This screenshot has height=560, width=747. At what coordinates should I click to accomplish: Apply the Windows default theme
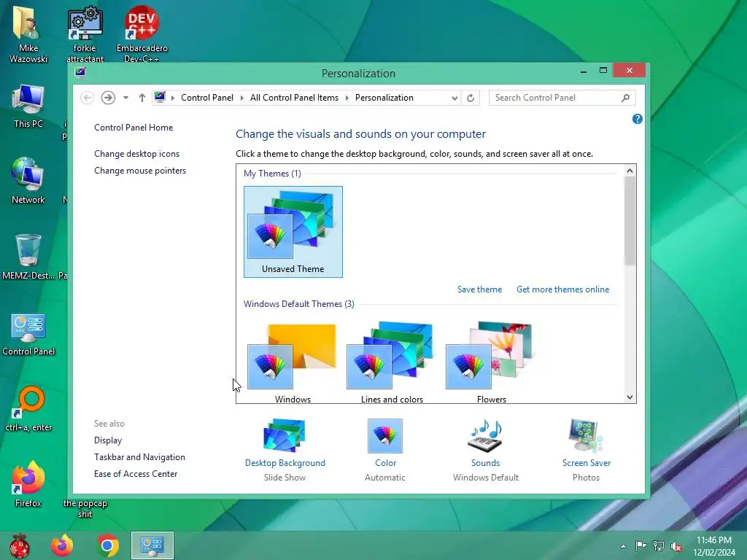tap(293, 362)
